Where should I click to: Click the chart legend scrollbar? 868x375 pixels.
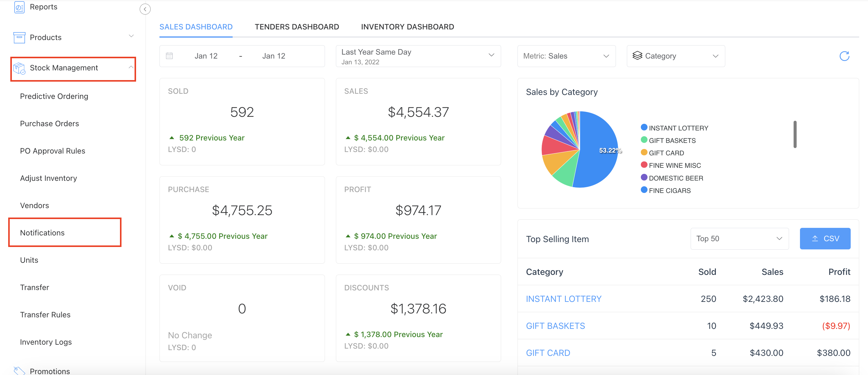click(795, 134)
